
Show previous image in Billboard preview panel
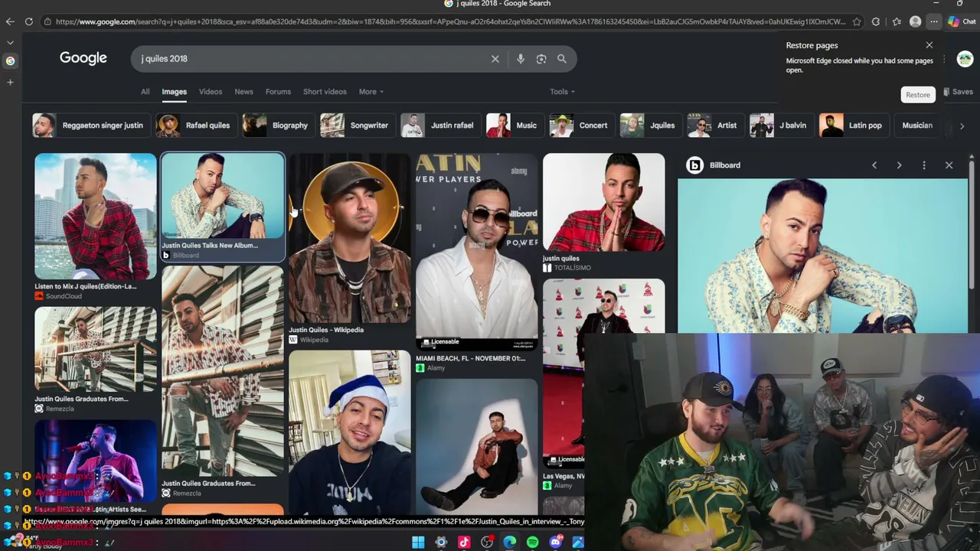tap(874, 165)
